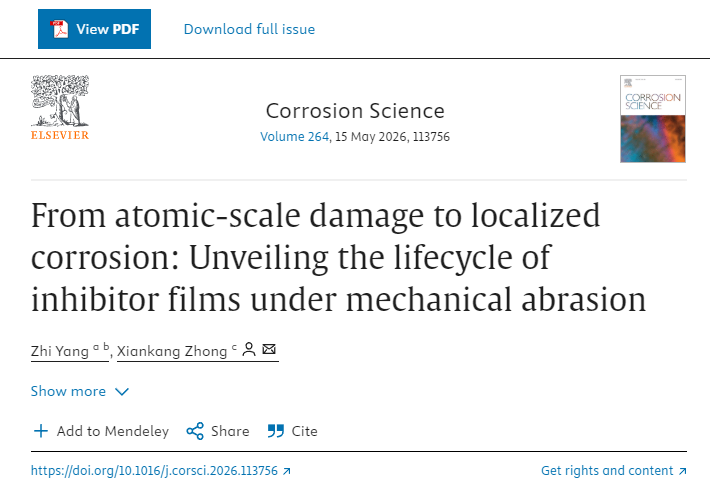Click the PDF icon on View PDF

pos(59,29)
